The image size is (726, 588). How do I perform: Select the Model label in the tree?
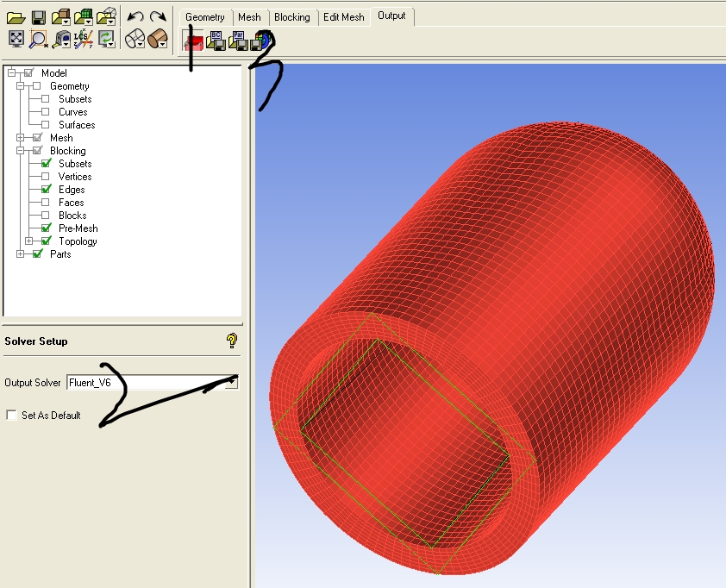pos(54,73)
